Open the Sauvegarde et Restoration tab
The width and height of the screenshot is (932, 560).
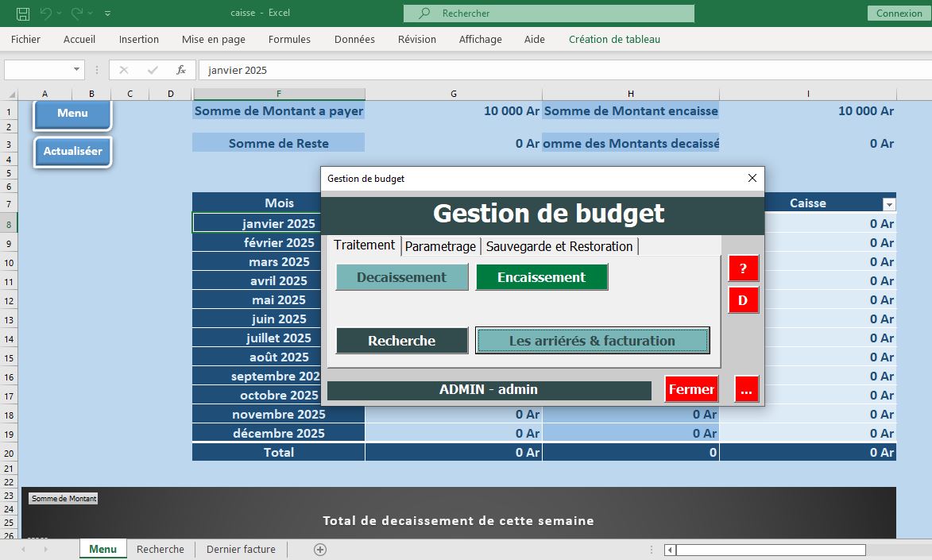coord(559,246)
